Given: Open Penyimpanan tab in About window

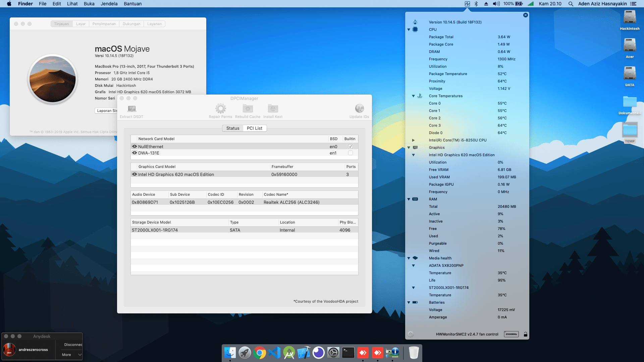Looking at the screenshot, I should tap(104, 24).
